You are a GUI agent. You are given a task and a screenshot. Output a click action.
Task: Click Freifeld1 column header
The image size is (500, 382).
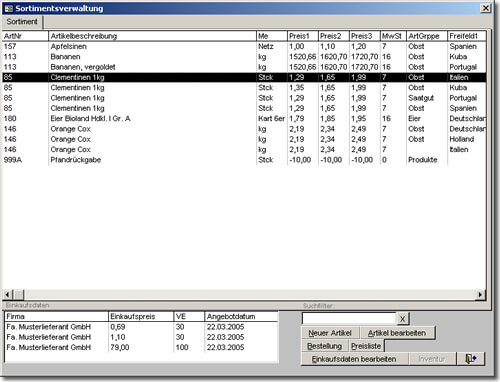click(466, 36)
